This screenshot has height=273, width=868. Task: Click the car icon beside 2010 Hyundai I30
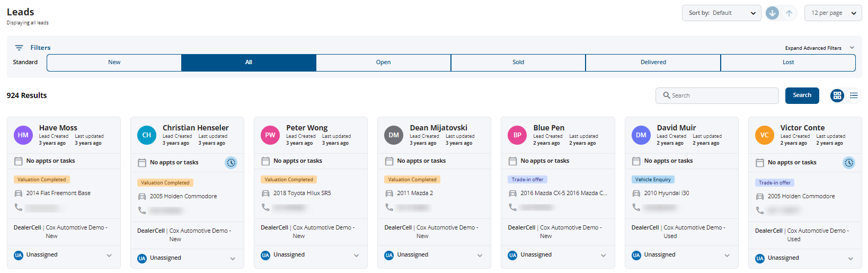(x=636, y=193)
